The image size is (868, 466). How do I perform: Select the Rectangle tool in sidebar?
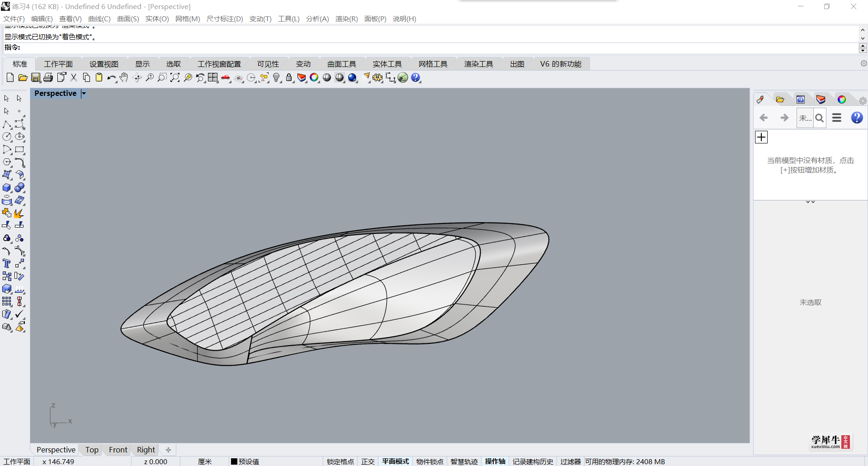(x=19, y=149)
